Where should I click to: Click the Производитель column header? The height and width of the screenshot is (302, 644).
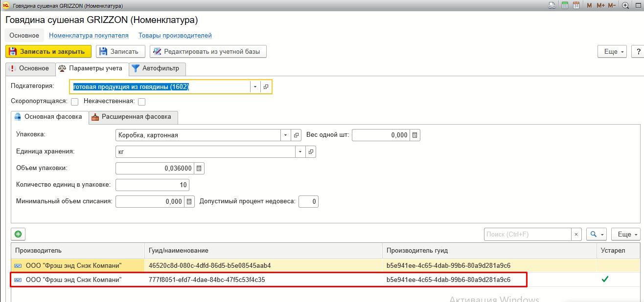[78, 251]
